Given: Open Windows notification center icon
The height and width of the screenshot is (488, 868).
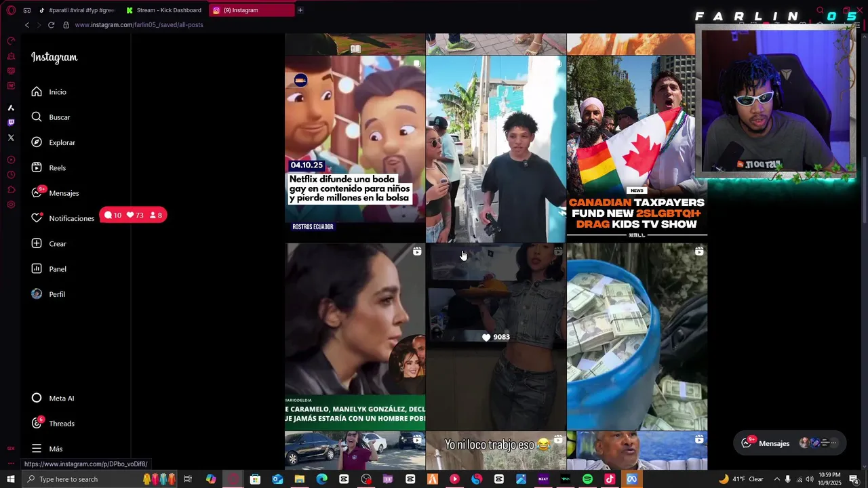Looking at the screenshot, I should [x=854, y=479].
